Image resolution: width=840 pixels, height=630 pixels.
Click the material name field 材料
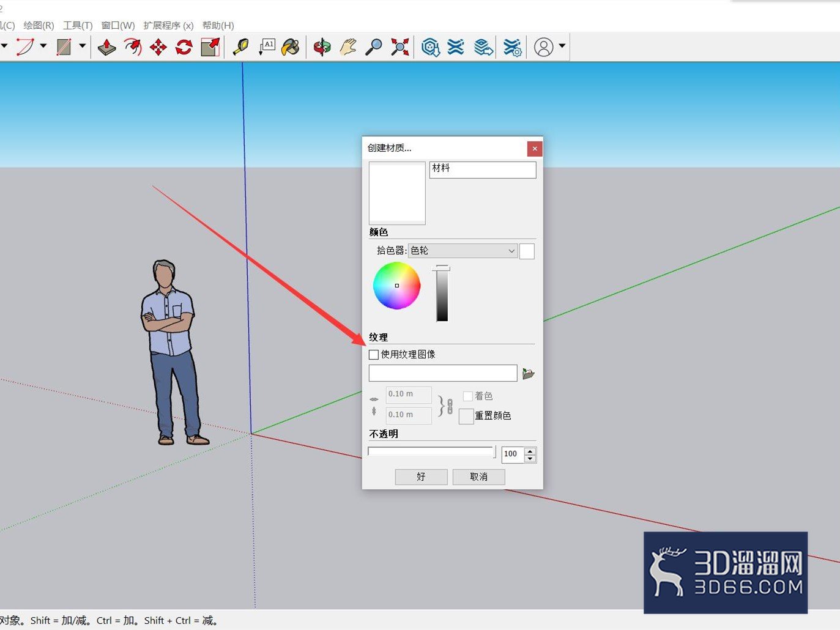(483, 169)
